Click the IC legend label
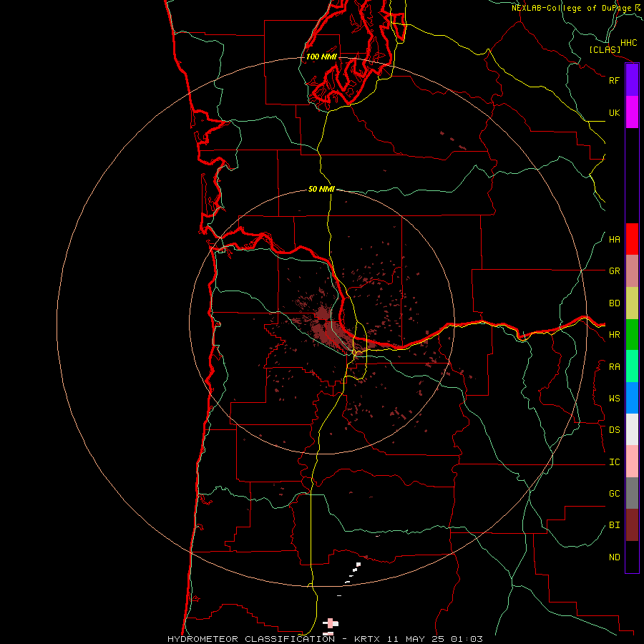 point(614,462)
